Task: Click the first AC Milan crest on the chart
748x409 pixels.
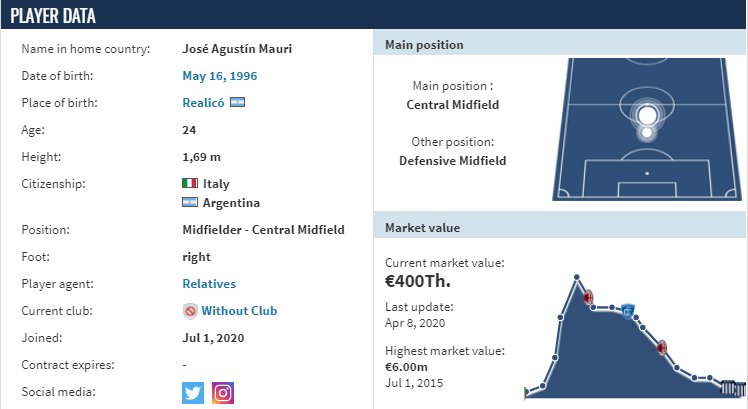Action: (588, 297)
